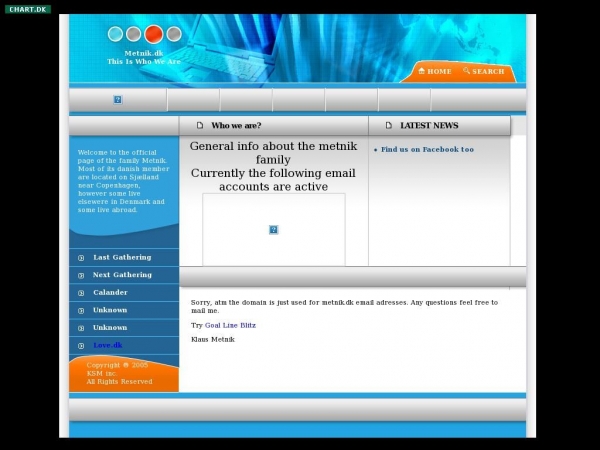Click the broken image placeholder under email accounts
Screen dimensions: 600x450
coord(273,230)
